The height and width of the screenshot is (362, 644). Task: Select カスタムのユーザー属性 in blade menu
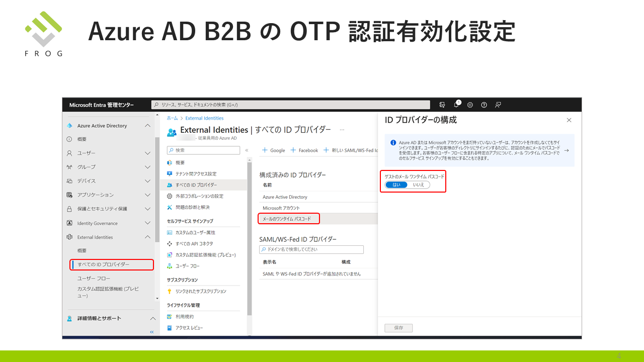195,233
